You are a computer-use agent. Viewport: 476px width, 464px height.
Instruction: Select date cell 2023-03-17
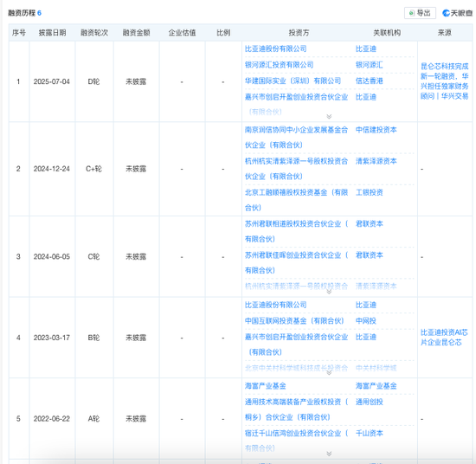click(x=52, y=338)
